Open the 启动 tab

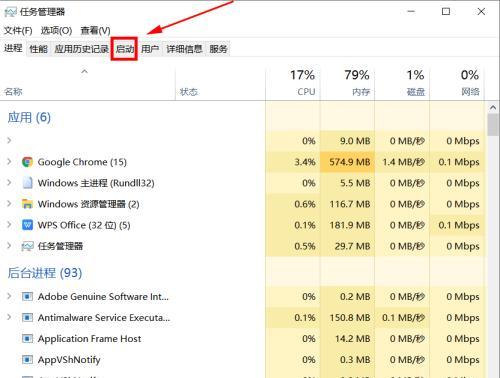tap(125, 49)
